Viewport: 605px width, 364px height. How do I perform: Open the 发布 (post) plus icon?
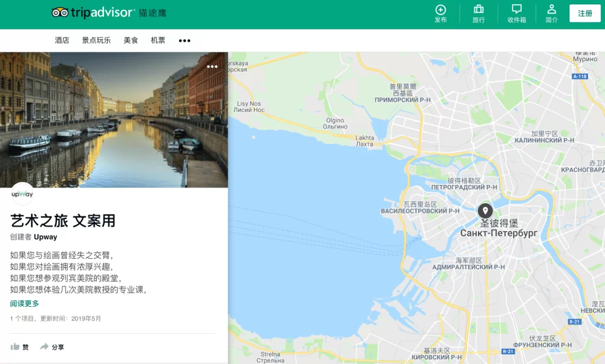[440, 13]
